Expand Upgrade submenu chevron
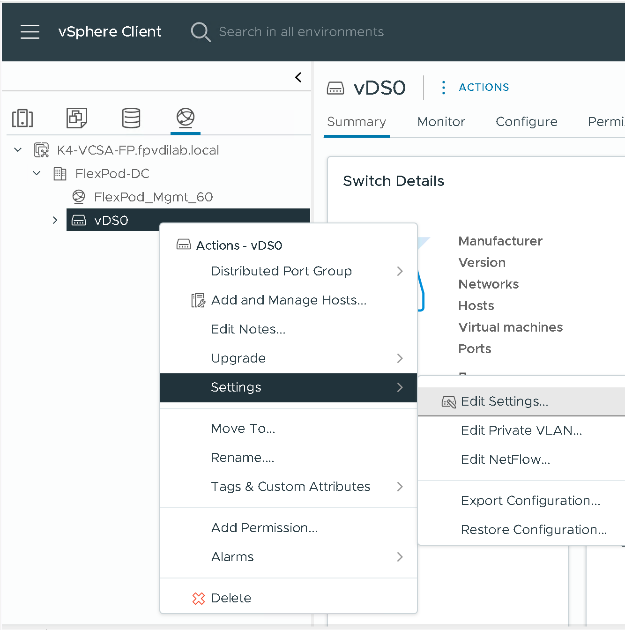Screen dimensions: 625x630 pos(400,358)
